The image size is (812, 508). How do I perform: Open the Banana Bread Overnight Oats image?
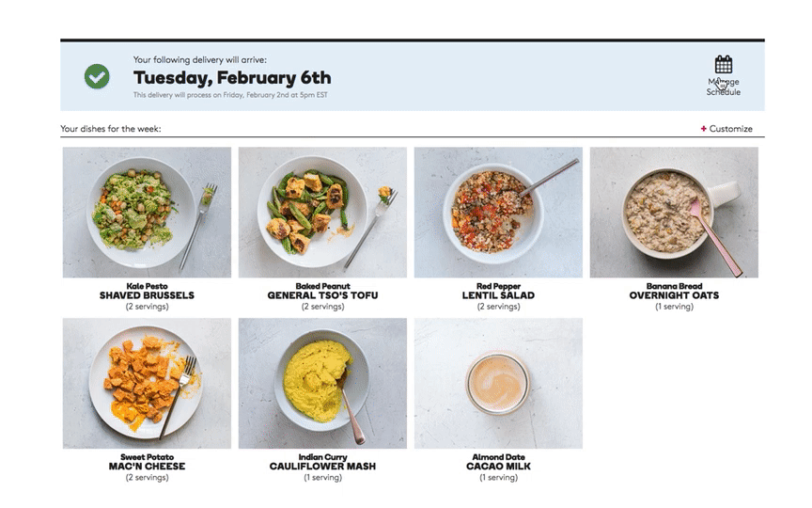pyautogui.click(x=674, y=213)
